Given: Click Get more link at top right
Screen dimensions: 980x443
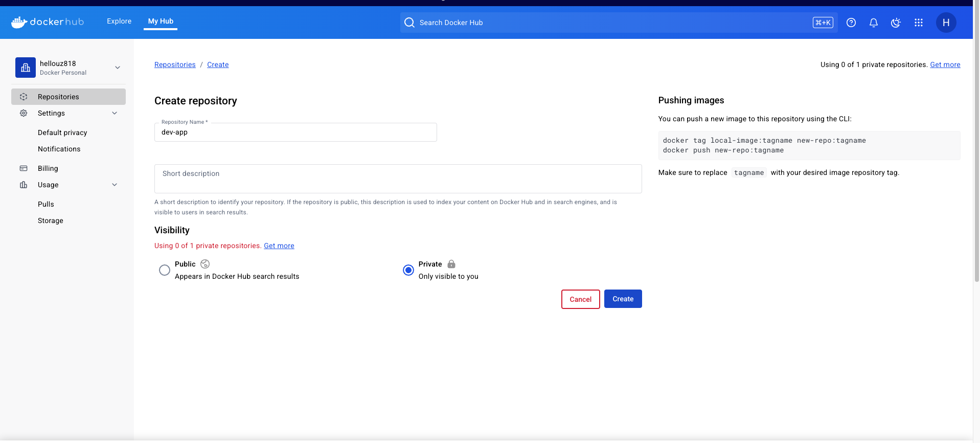Looking at the screenshot, I should [x=945, y=64].
